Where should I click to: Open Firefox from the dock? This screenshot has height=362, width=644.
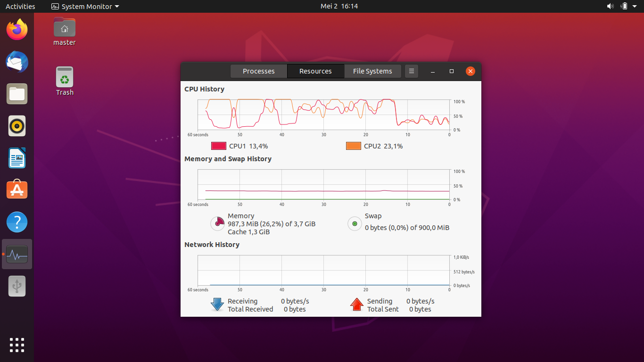pyautogui.click(x=17, y=29)
